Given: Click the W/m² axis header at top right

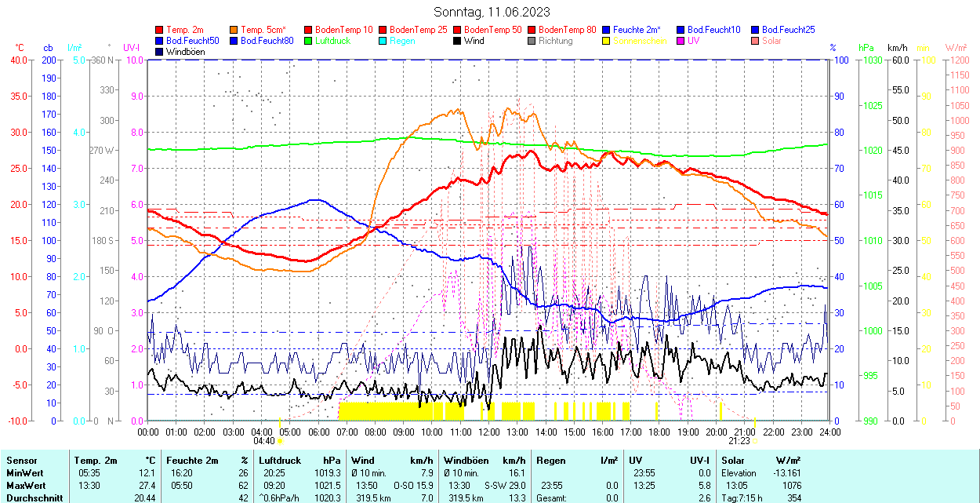Looking at the screenshot, I should pos(956,48).
